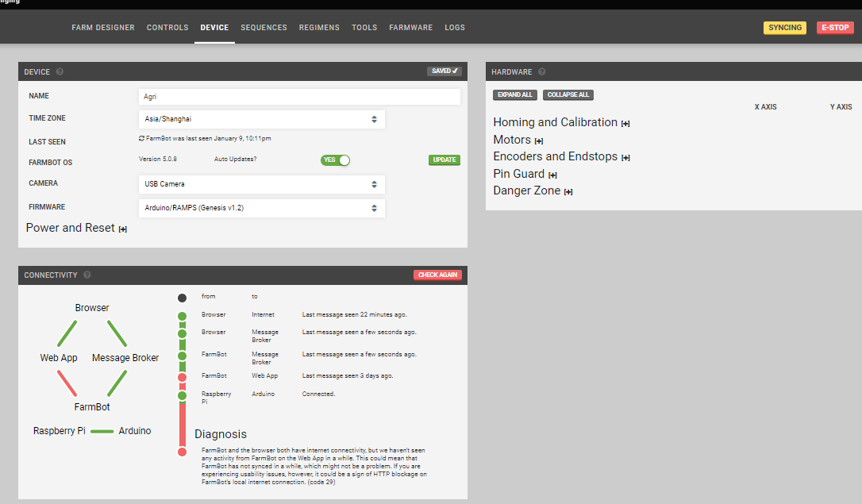Viewport: 862px width, 504px height.
Task: Expand the Motors section plus icon
Action: click(x=539, y=141)
